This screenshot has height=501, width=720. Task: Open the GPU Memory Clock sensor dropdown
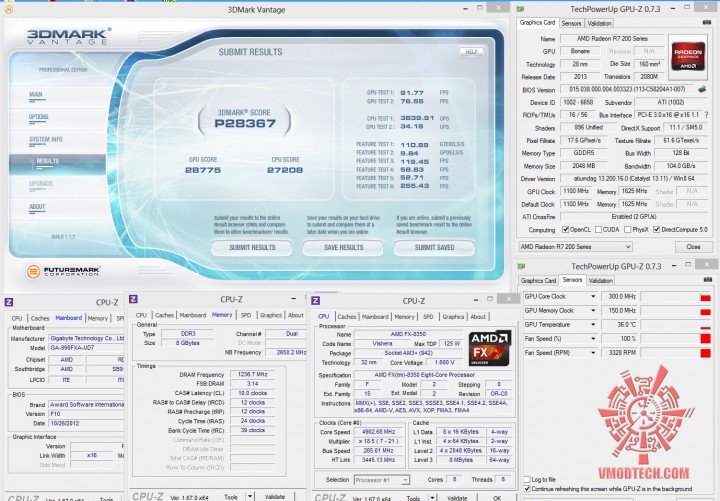click(x=593, y=311)
